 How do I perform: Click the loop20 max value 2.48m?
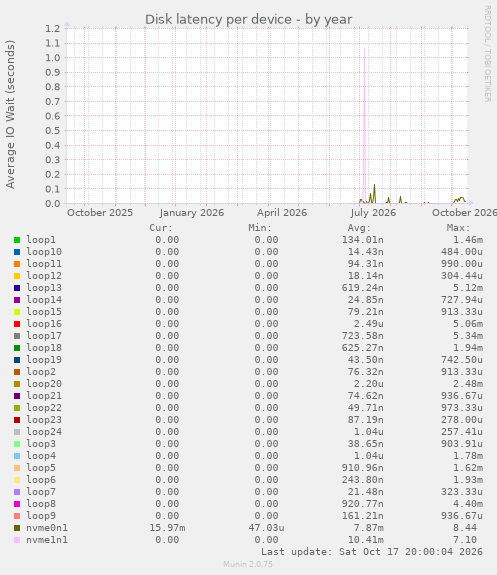coord(468,384)
